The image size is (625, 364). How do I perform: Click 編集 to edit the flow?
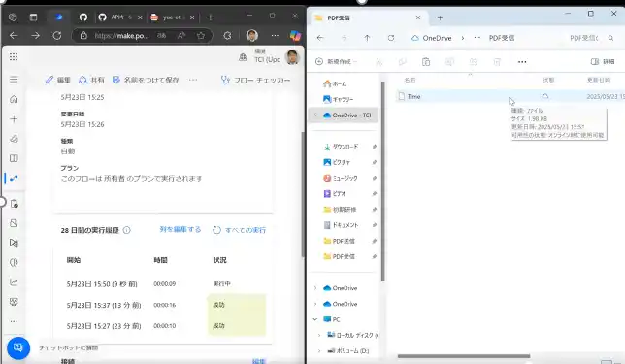58,80
